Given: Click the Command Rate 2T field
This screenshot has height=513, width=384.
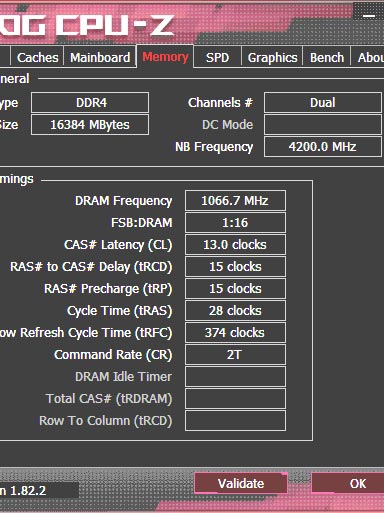Looking at the screenshot, I should pos(235,355).
